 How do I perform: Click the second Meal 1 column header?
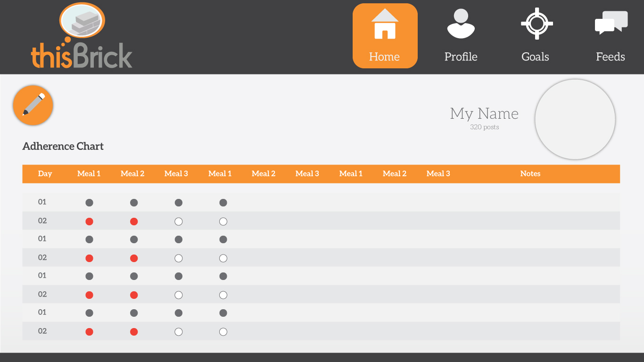(220, 174)
